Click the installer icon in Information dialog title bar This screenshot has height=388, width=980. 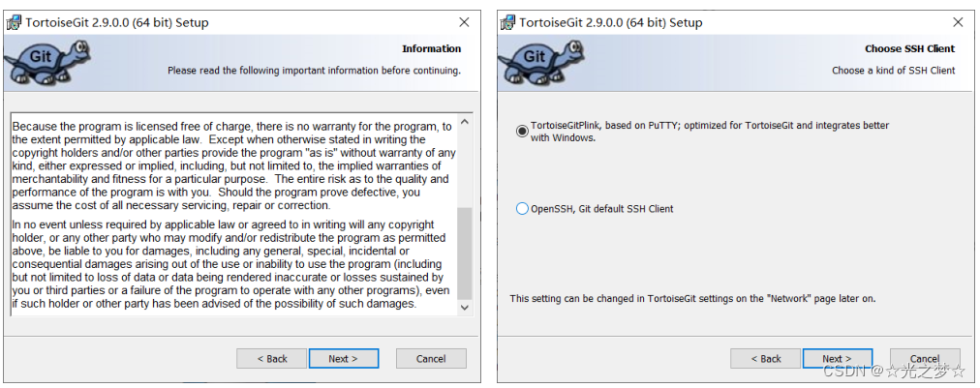tap(14, 22)
